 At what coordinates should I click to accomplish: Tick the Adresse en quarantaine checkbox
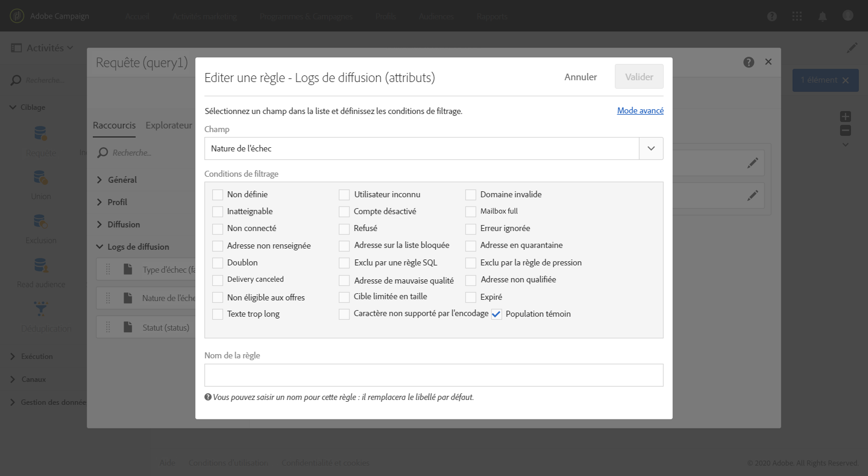tap(471, 246)
